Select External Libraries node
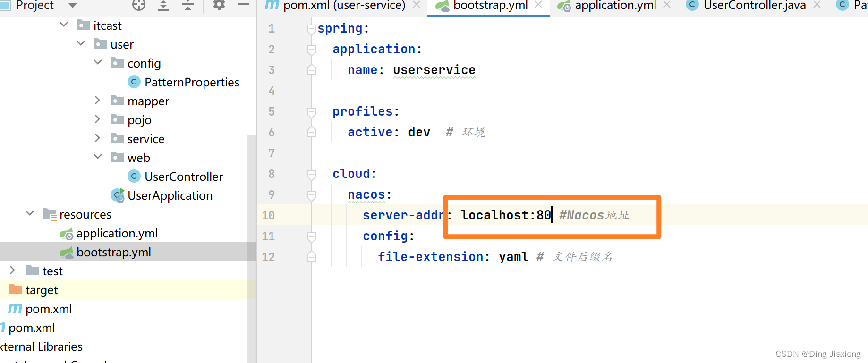This screenshot has height=363, width=868. (x=41, y=346)
